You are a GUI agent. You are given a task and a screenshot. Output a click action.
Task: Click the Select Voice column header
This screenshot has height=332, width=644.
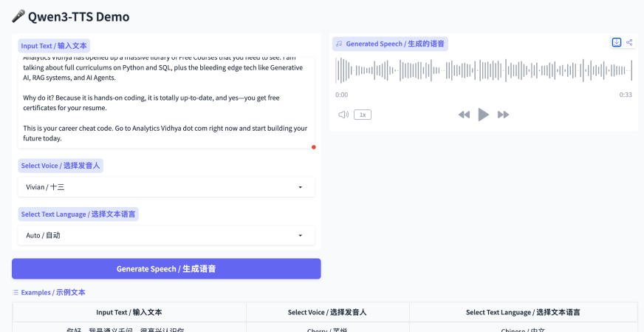tap(327, 312)
